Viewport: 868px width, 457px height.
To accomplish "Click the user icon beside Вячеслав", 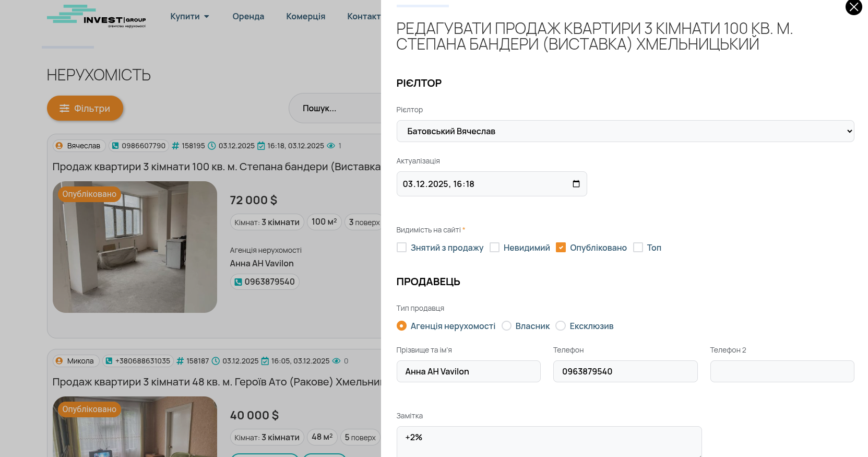I will (60, 146).
